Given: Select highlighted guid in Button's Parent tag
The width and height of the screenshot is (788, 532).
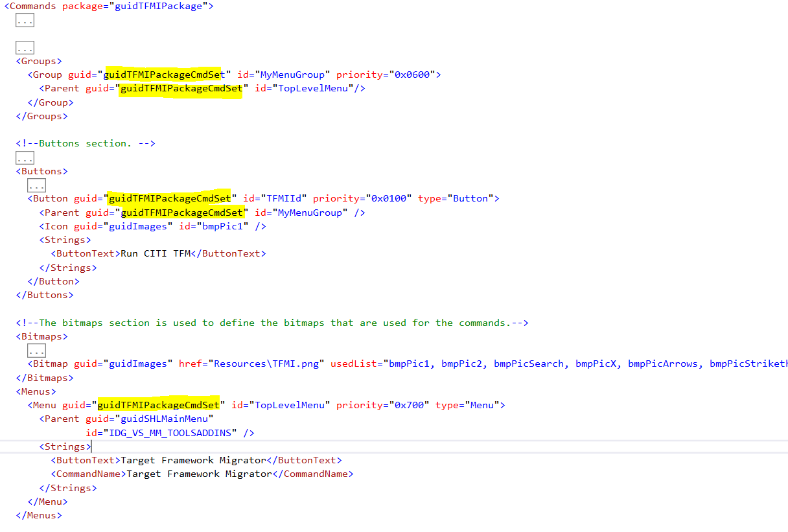Looking at the screenshot, I should tap(181, 213).
